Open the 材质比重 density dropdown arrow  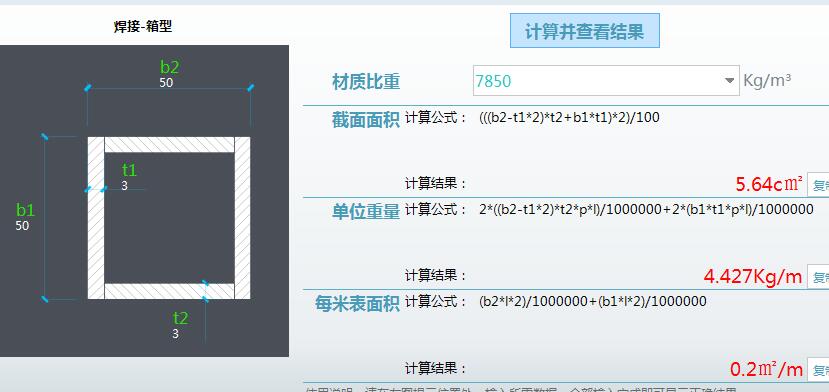pos(730,81)
